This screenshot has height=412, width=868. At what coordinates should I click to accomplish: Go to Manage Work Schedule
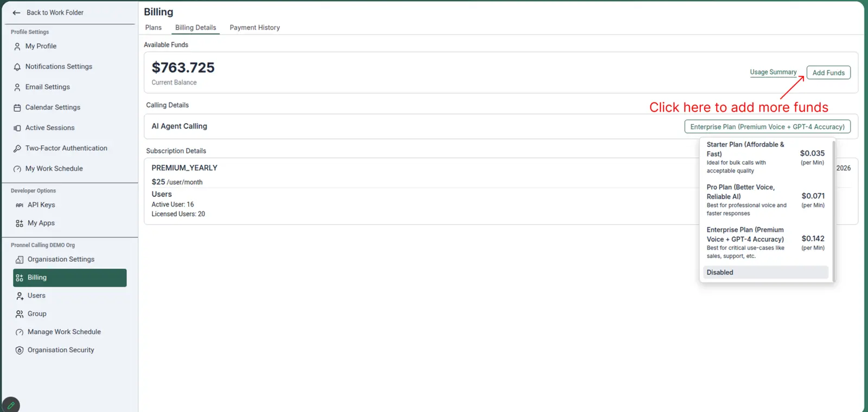[64, 332]
